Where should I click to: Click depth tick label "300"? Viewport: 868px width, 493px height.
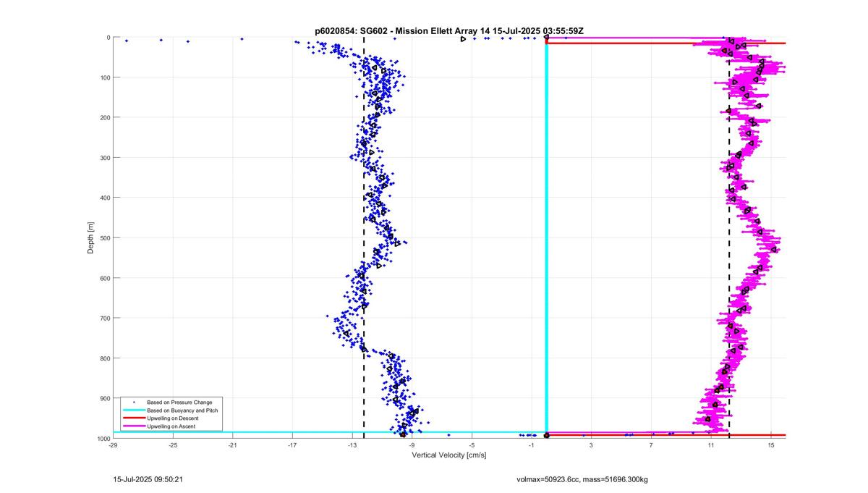pyautogui.click(x=105, y=158)
